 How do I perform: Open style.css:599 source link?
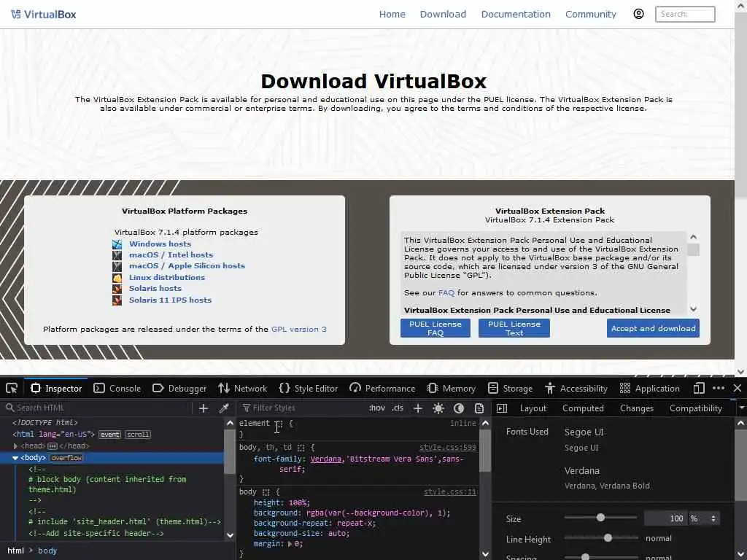tap(448, 447)
